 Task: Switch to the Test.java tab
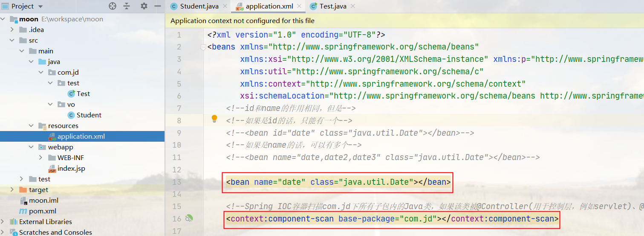(x=333, y=6)
